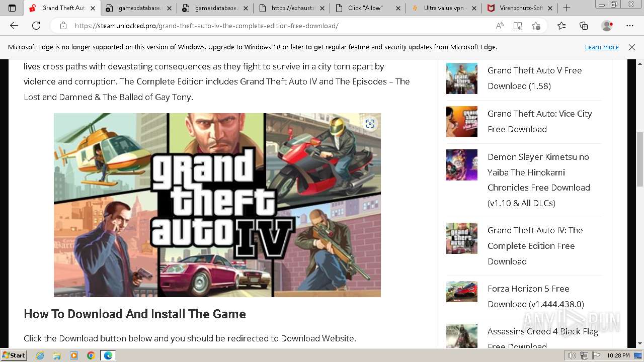
Task: Enter Immersive Reader mode icon
Action: 518,26
